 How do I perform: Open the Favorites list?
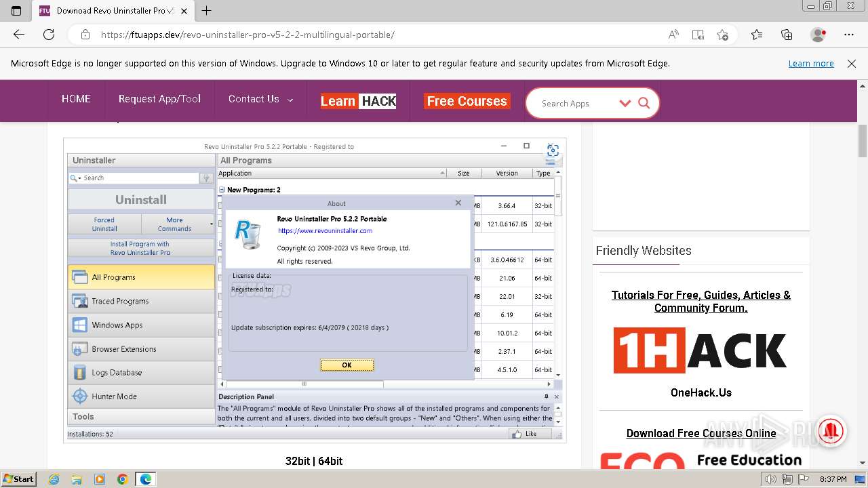757,35
